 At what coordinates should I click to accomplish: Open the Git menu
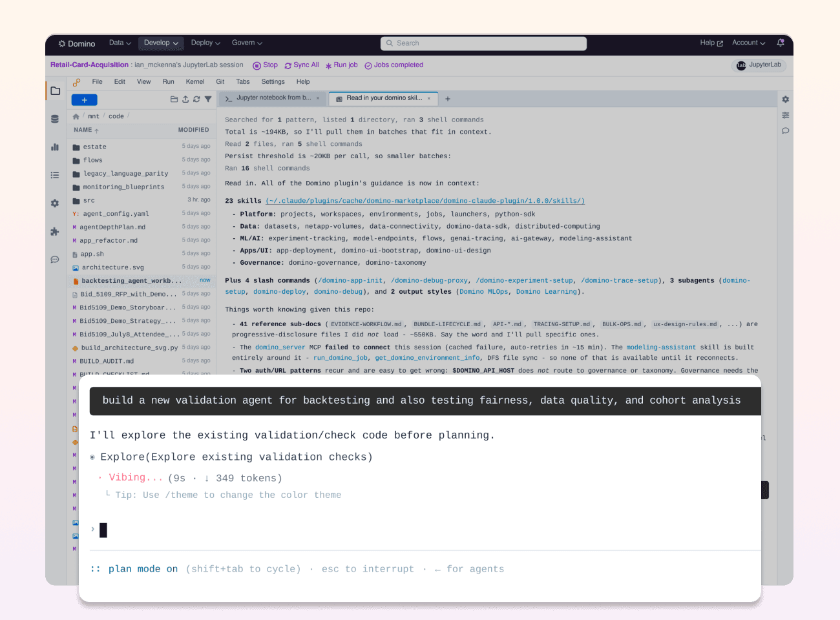point(220,82)
